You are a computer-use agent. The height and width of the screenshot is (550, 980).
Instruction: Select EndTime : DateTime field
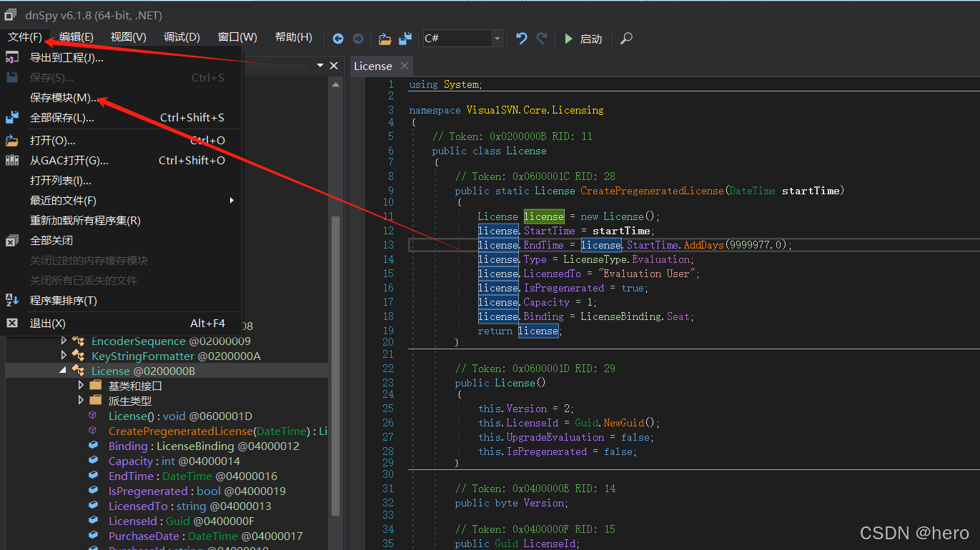[x=192, y=476]
